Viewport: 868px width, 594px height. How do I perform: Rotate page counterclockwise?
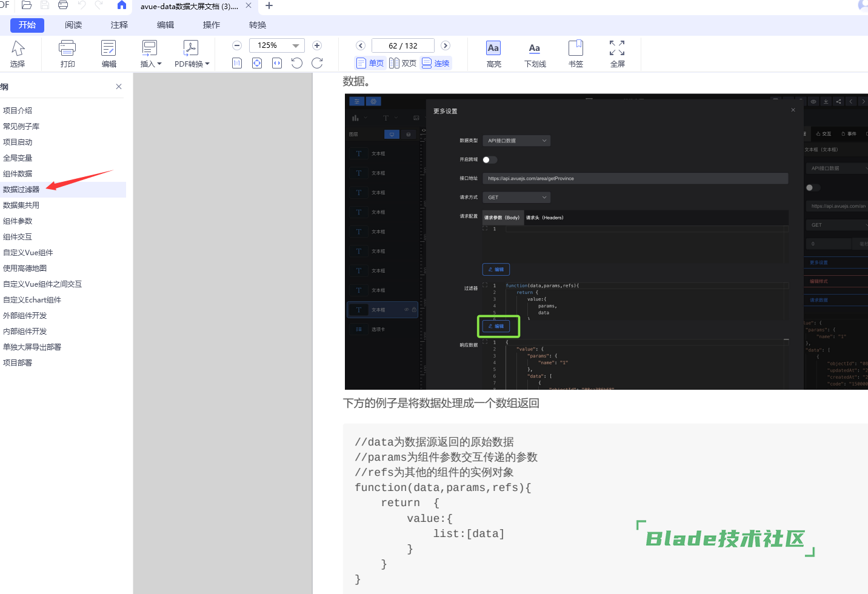coord(297,63)
